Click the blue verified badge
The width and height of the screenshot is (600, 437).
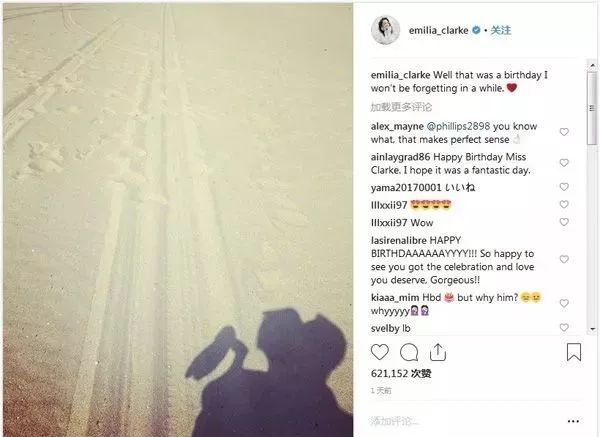(476, 30)
